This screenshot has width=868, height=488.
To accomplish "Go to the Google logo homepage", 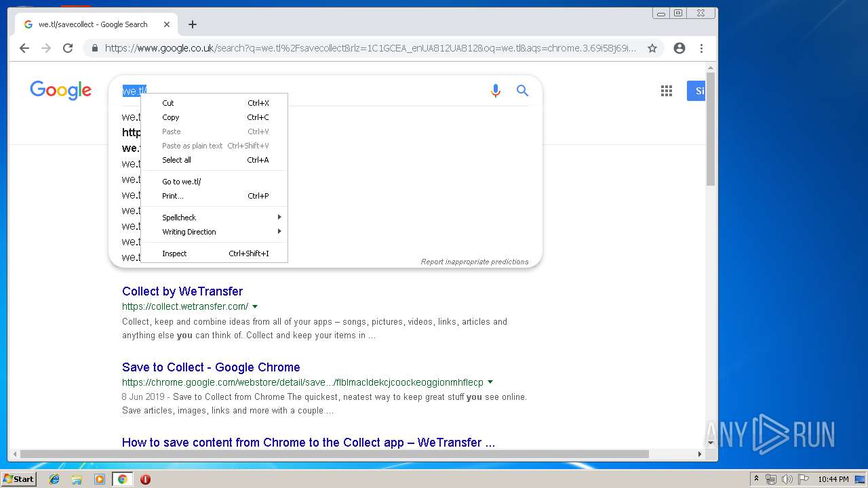I will tap(60, 90).
